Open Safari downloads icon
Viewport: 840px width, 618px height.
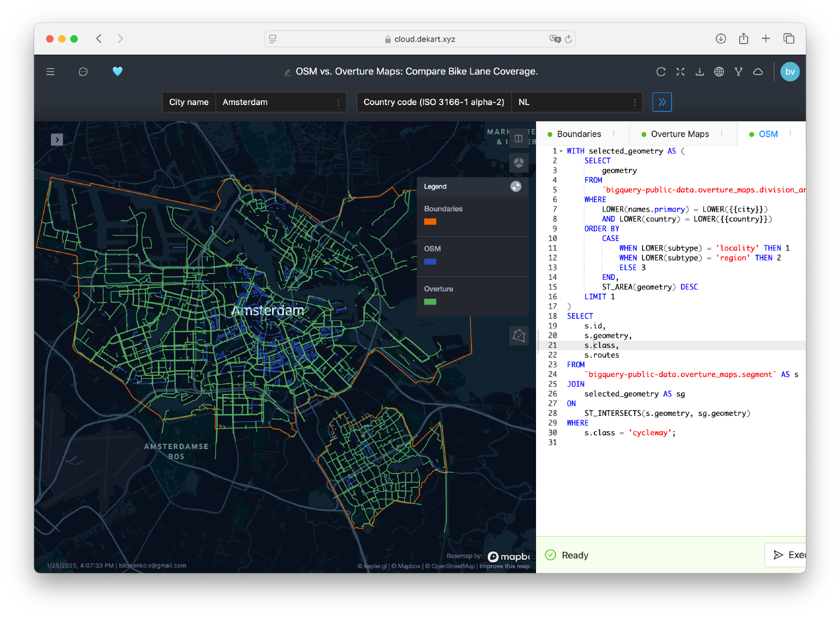(x=721, y=38)
